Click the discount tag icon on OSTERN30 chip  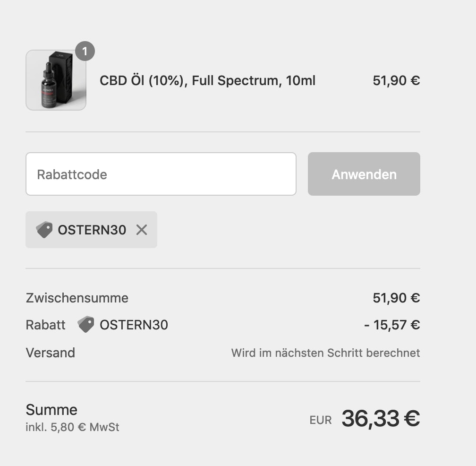(x=45, y=230)
